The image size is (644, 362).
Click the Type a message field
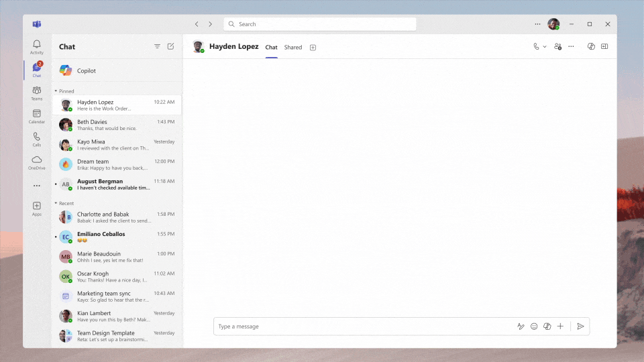362,326
